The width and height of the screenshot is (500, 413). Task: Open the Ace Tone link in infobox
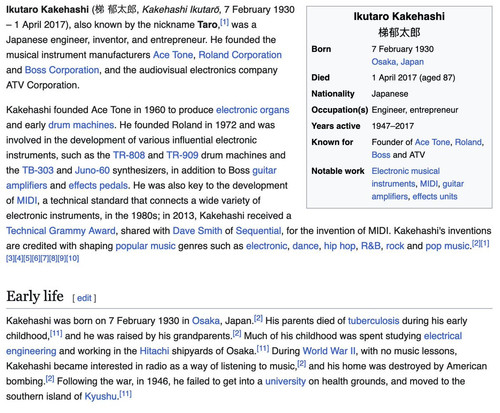click(432, 142)
